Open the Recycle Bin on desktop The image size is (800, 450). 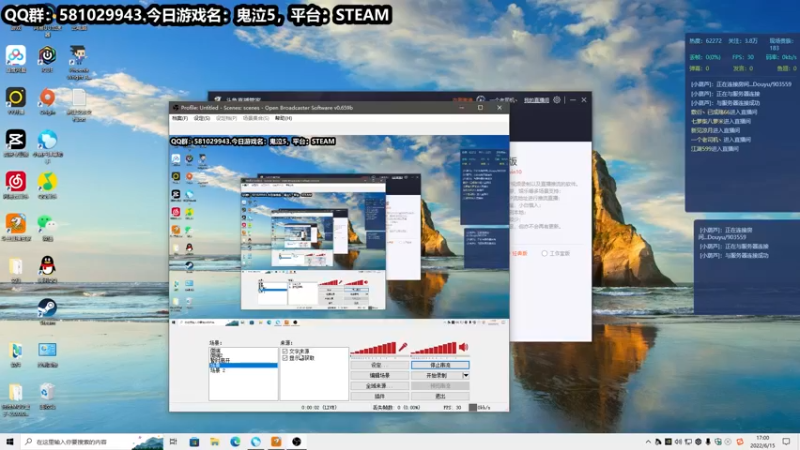tap(47, 395)
